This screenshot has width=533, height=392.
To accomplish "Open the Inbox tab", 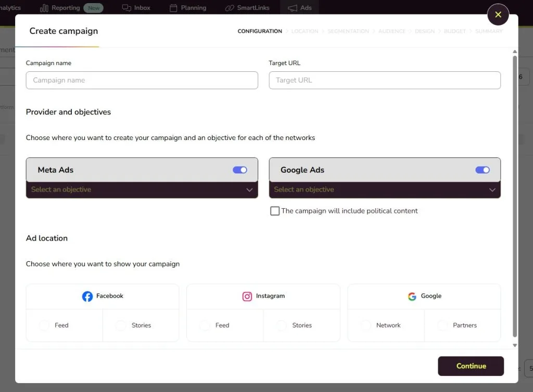I will [x=136, y=8].
